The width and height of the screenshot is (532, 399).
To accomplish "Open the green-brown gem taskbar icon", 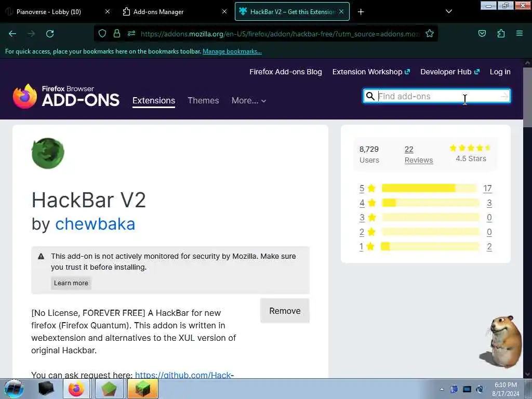I will pos(109,389).
